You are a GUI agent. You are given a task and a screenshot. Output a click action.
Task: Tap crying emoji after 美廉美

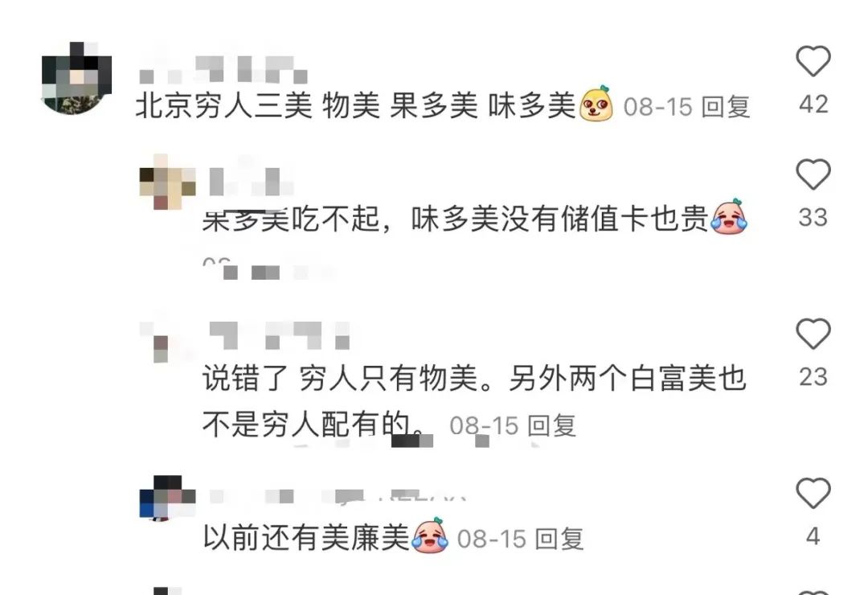coord(429,535)
